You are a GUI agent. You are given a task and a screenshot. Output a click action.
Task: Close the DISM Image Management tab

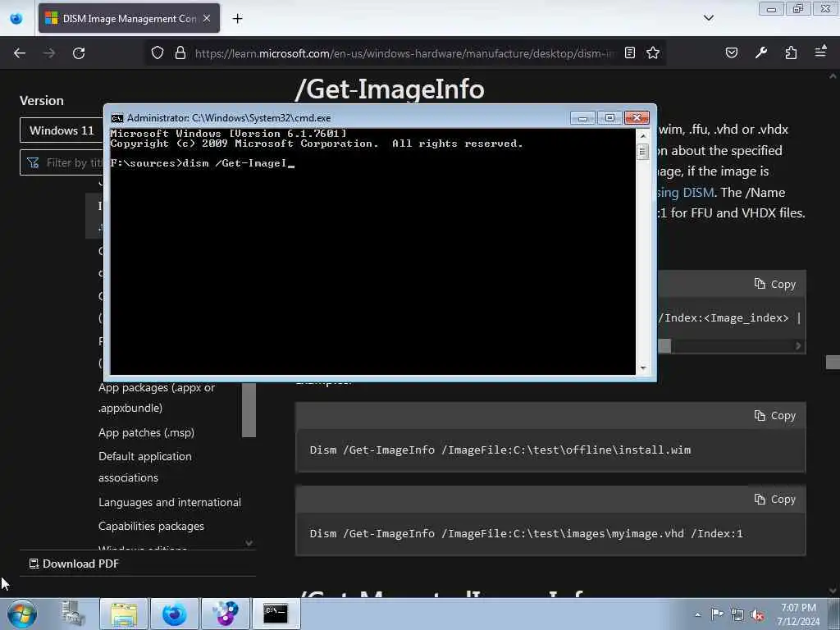(207, 18)
